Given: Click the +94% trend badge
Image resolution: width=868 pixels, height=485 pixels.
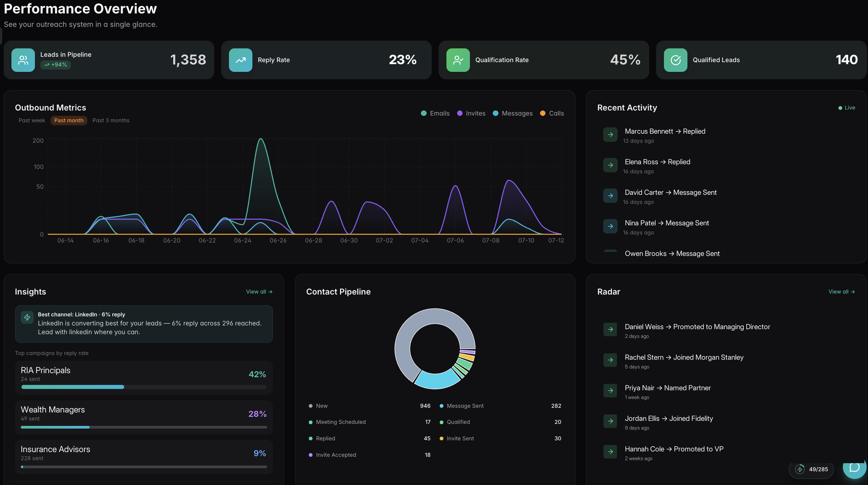Looking at the screenshot, I should point(55,65).
